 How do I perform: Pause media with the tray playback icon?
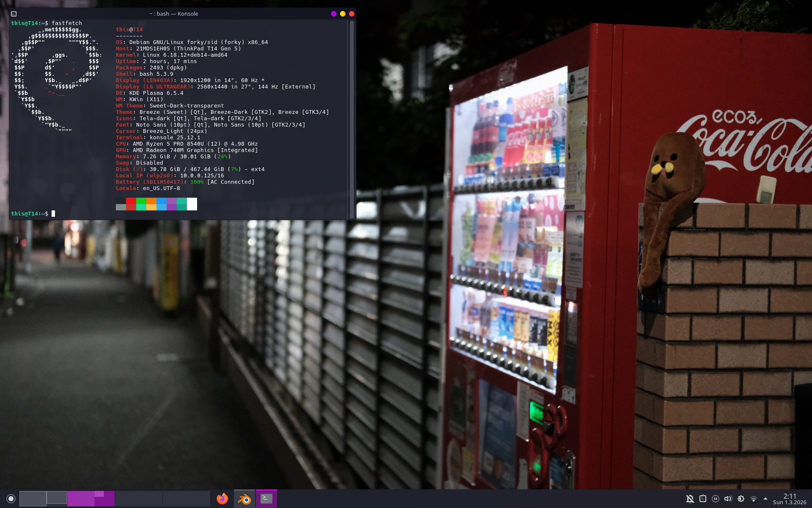pyautogui.click(x=716, y=499)
